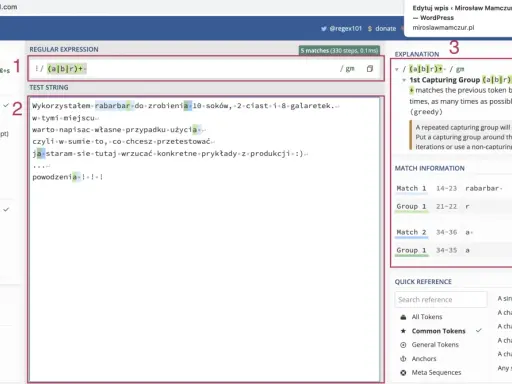
Task: Click the regex delimiter options before the slash
Action: (x=36, y=69)
